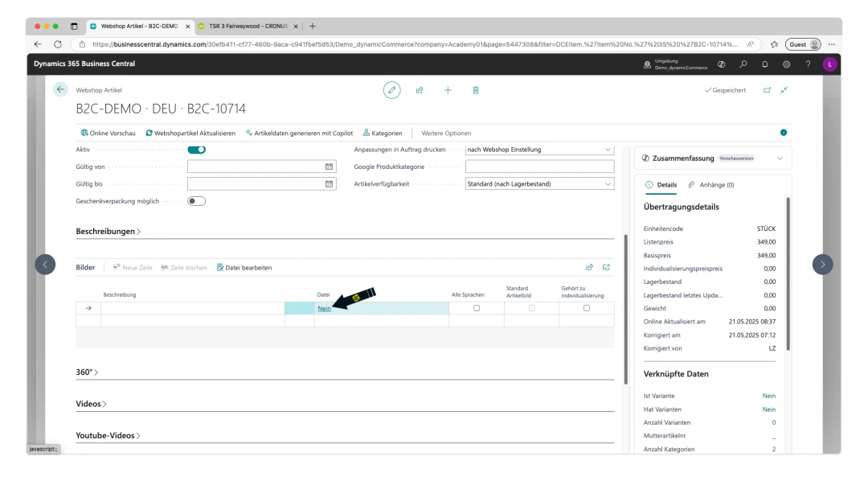
Task: Open the Gültig bis calendar picker
Action: point(329,184)
